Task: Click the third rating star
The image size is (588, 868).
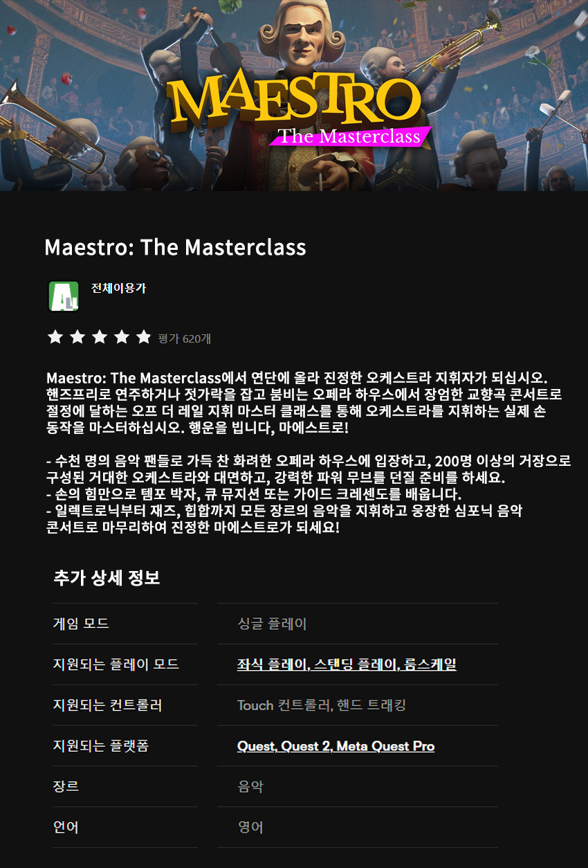Action: coord(99,337)
